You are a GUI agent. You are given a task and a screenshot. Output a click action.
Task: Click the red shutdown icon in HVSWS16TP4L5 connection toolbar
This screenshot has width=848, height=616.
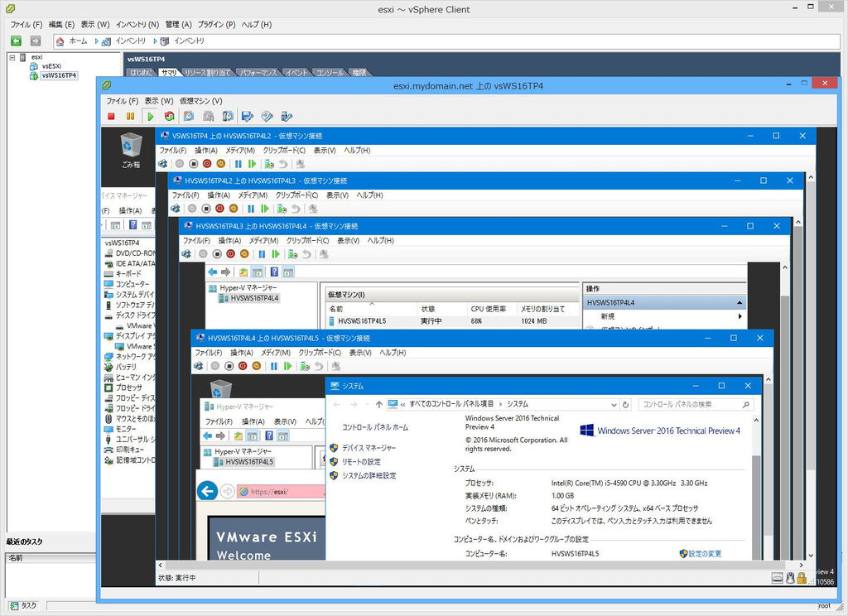[x=243, y=366]
